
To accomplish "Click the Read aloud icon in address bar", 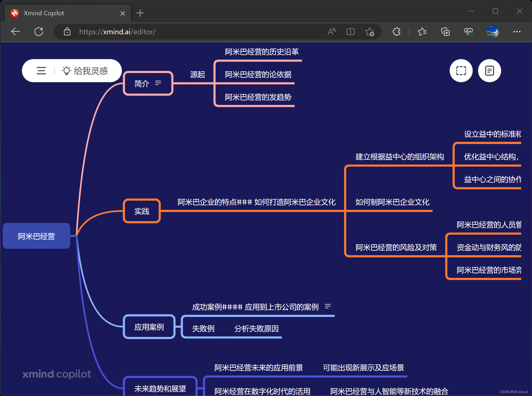I will click(332, 32).
